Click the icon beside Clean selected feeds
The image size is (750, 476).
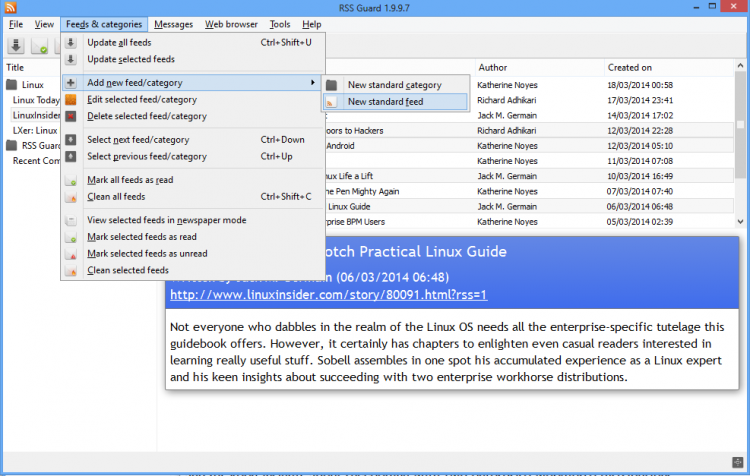pyautogui.click(x=71, y=271)
